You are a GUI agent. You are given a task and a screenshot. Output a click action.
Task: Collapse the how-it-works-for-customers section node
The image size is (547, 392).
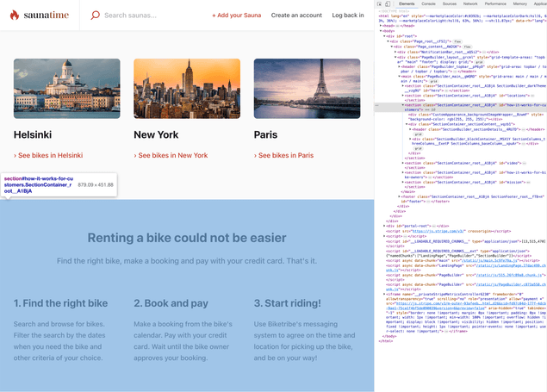tap(401, 104)
